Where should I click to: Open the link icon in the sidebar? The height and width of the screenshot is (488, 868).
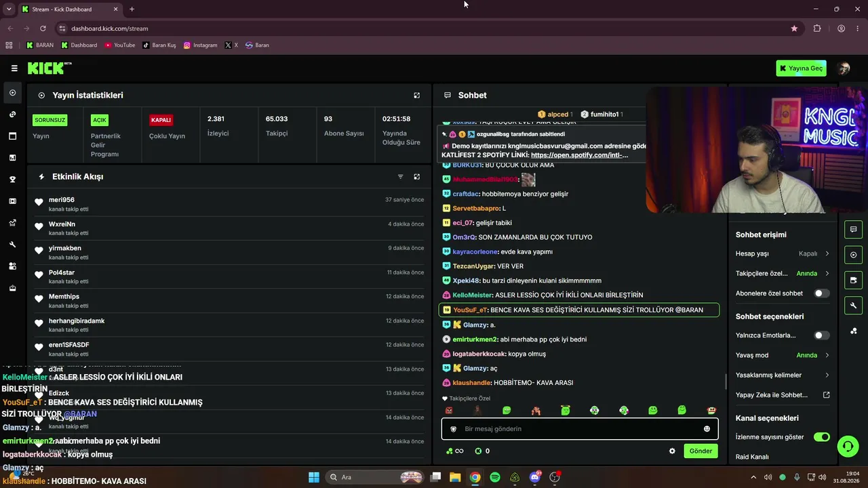click(x=12, y=115)
